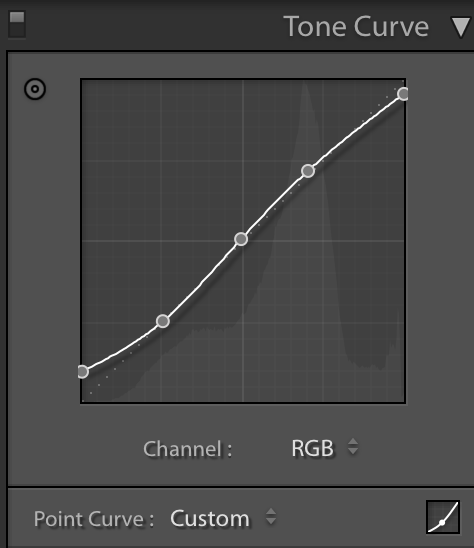Click the RGB channel stepper arrows

tap(353, 446)
